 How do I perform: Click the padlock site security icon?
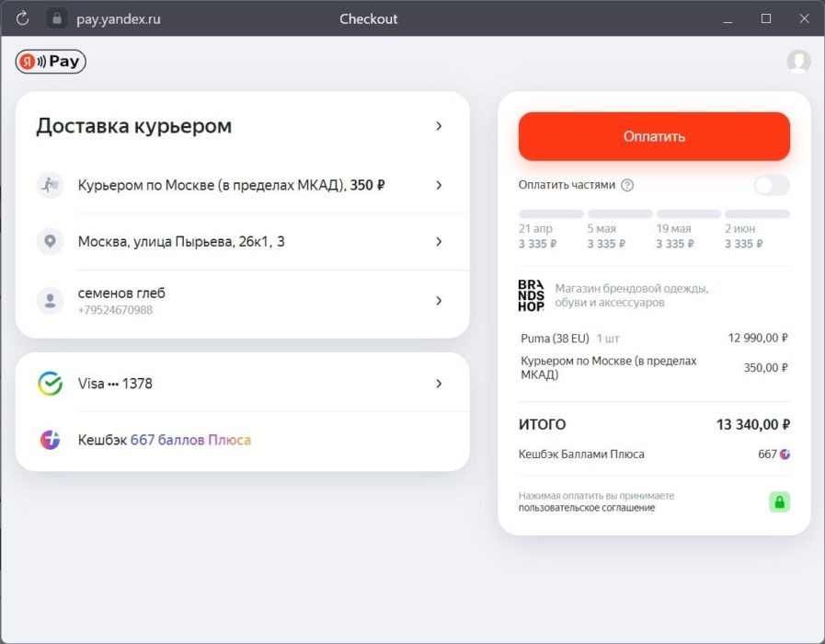(57, 18)
